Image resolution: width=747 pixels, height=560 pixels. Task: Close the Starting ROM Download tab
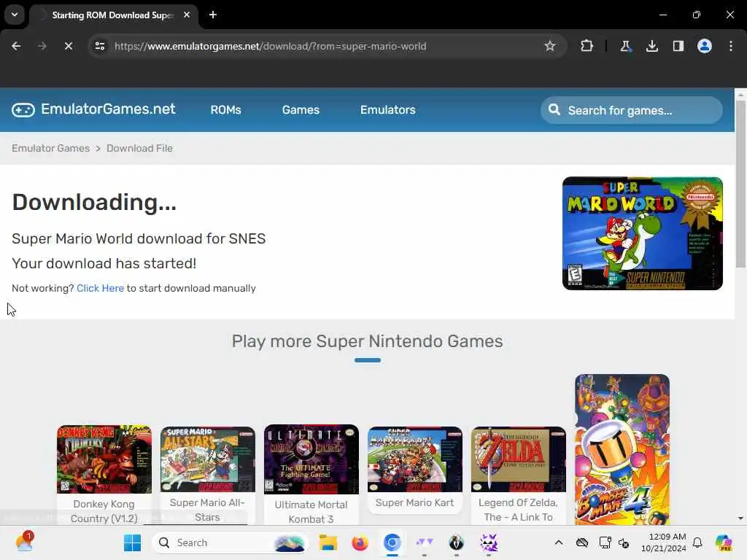coord(187,15)
